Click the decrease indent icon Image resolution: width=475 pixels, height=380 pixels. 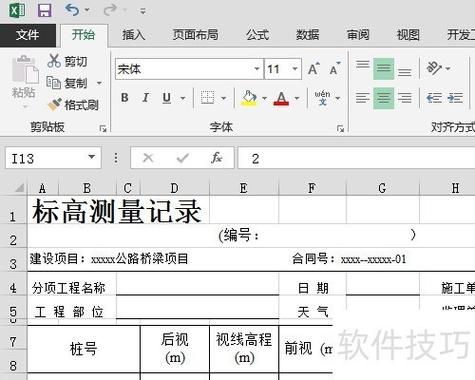[434, 98]
